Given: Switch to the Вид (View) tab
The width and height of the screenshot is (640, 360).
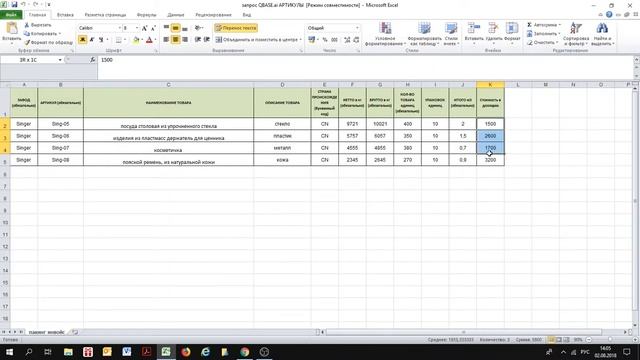Looking at the screenshot, I should pyautogui.click(x=247, y=15).
